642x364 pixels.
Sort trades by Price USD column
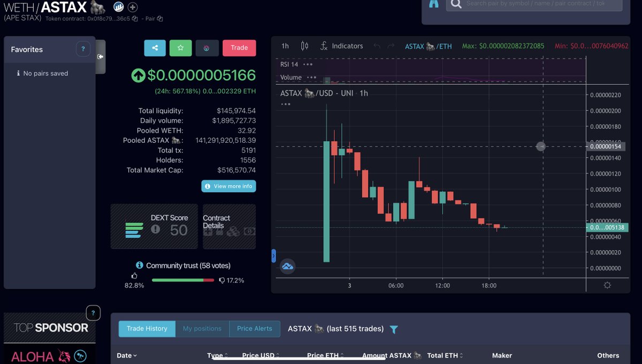pos(261,355)
